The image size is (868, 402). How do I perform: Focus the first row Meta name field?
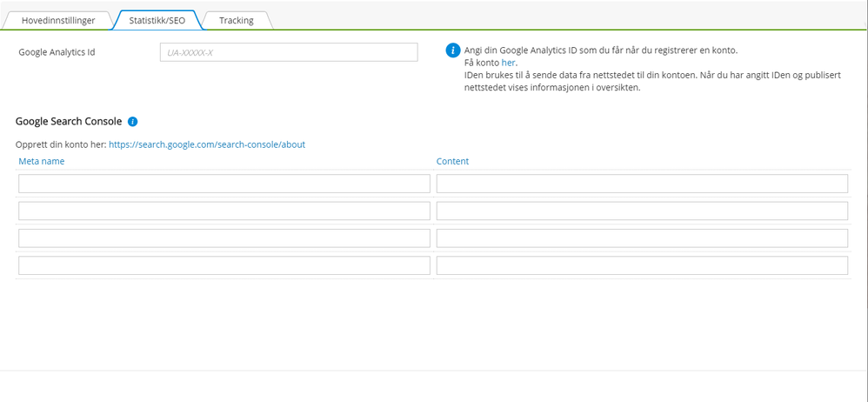click(224, 184)
